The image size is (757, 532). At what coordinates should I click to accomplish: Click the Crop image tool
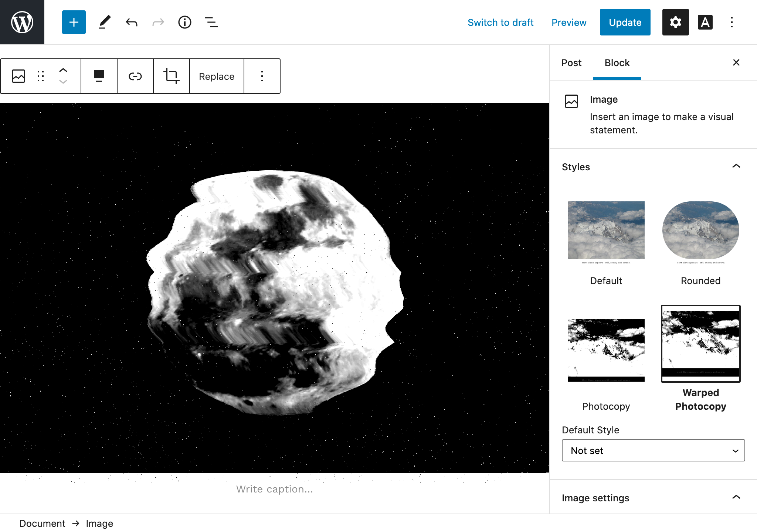[171, 76]
